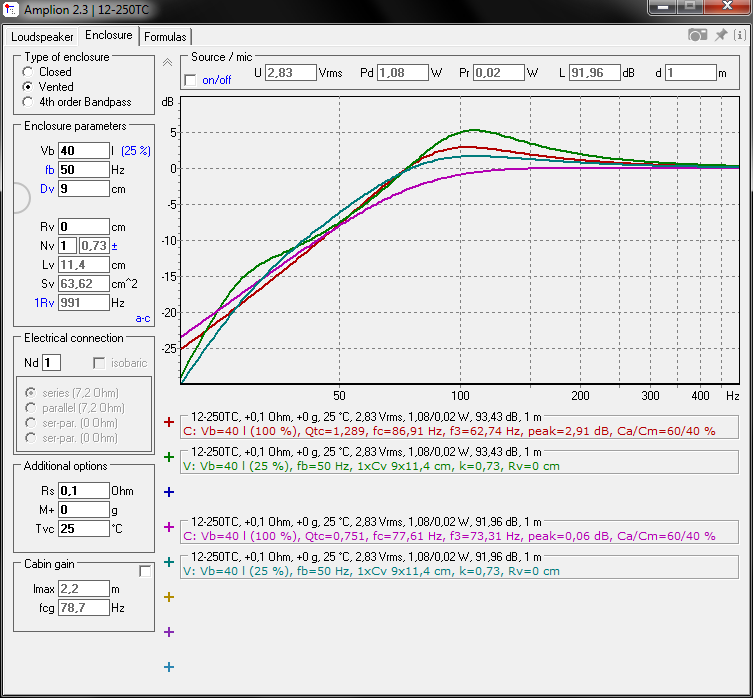Click the fb frequency input field

tap(84, 170)
